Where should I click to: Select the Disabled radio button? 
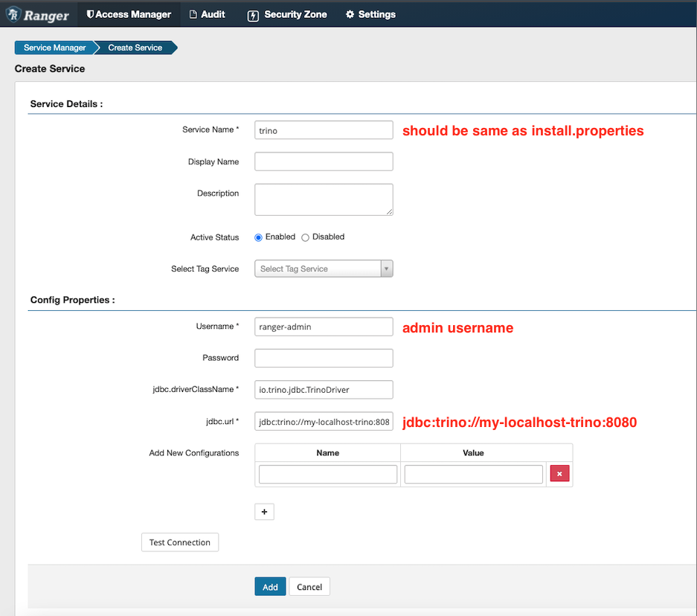pyautogui.click(x=305, y=237)
